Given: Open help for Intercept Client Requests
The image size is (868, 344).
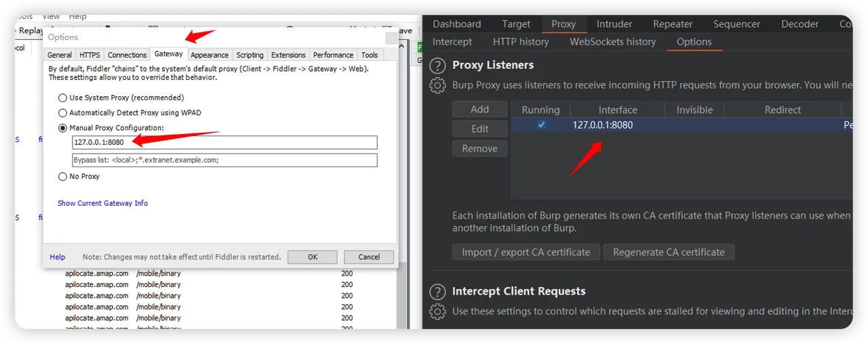Looking at the screenshot, I should [438, 292].
